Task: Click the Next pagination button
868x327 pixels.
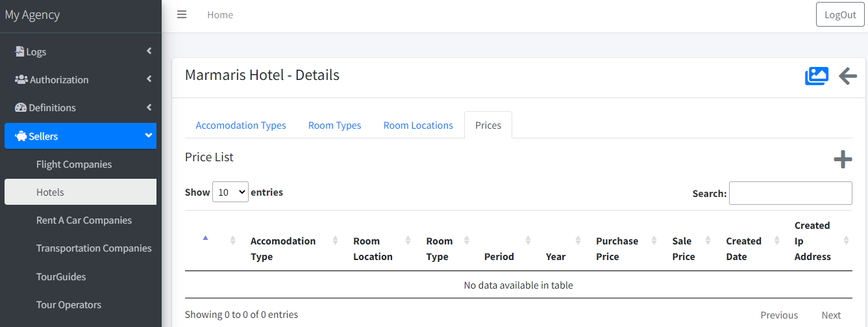Action: (831, 315)
